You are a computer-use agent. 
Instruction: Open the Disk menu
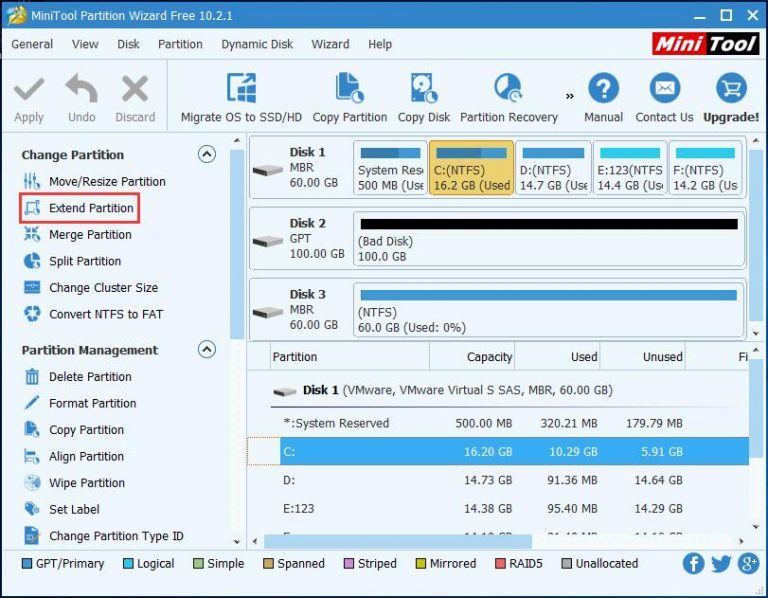pos(128,44)
